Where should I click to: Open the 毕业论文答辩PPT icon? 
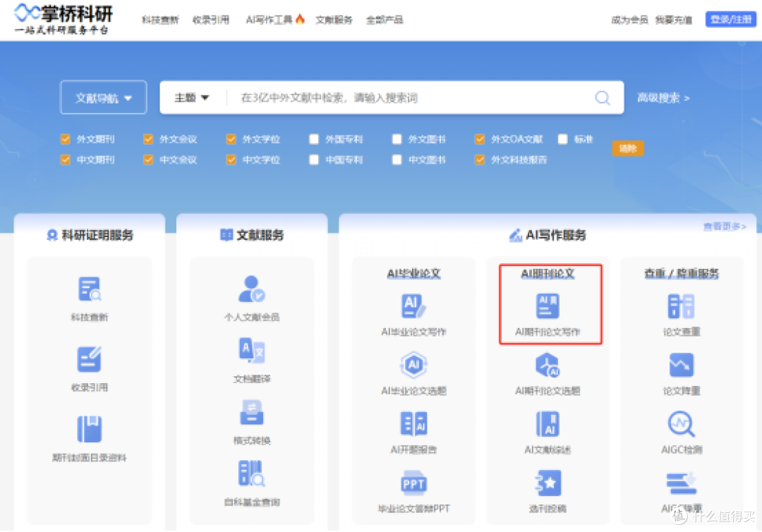tap(413, 483)
